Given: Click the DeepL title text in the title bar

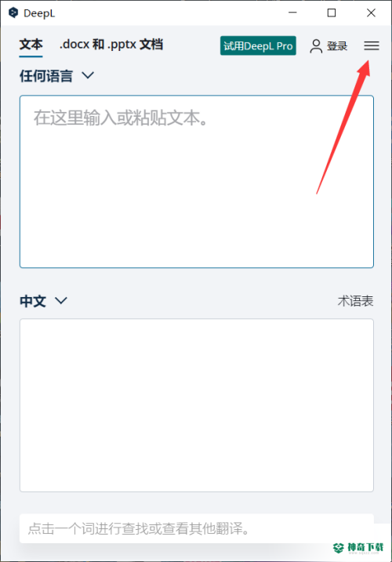Looking at the screenshot, I should point(39,13).
